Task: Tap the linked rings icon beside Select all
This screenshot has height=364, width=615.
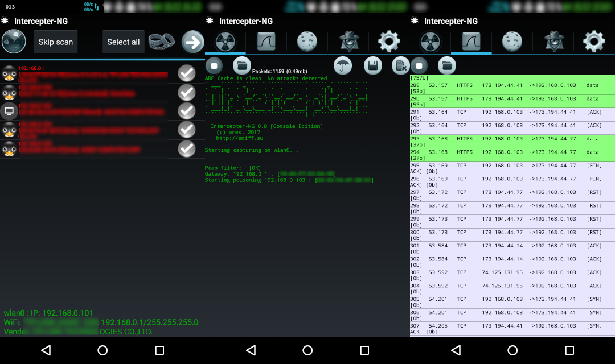Action: tap(162, 41)
